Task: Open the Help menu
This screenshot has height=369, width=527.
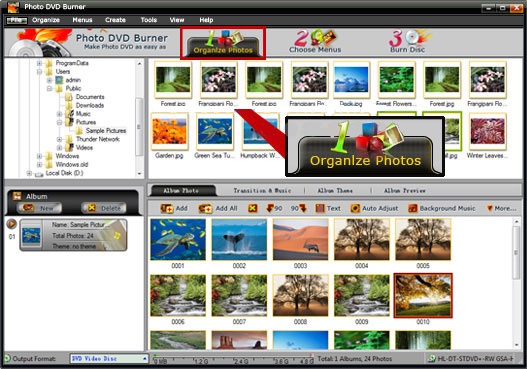Action: [x=206, y=20]
